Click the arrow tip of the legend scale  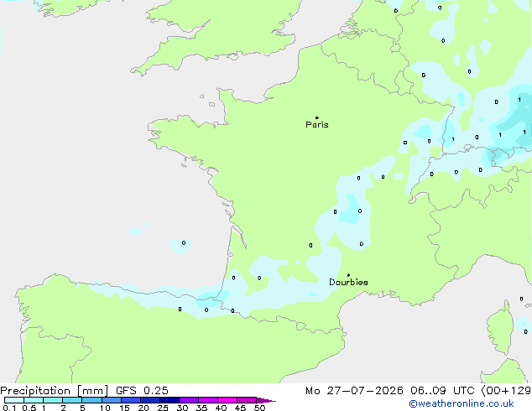tap(266, 400)
